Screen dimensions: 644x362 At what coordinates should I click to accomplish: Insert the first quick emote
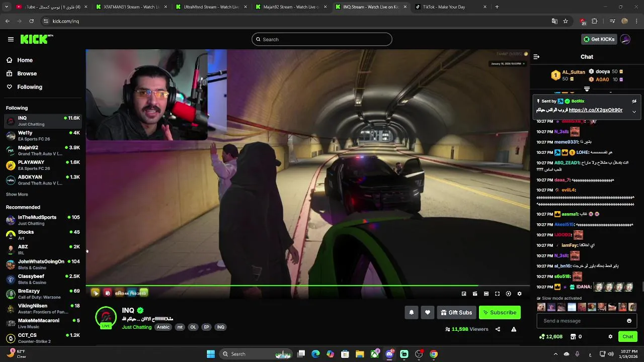tap(541, 307)
